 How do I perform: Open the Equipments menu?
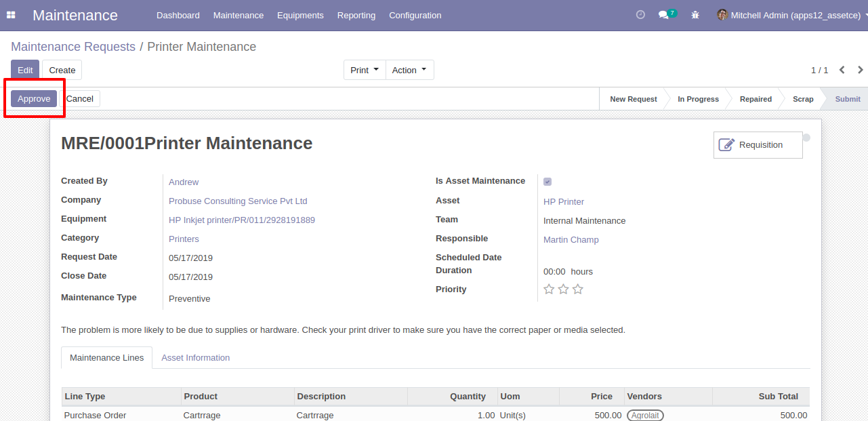[300, 15]
